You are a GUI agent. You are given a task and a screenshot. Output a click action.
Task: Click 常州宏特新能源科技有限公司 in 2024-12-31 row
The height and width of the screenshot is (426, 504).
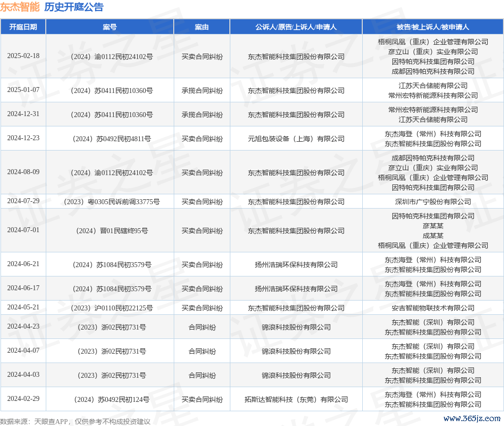click(x=433, y=110)
